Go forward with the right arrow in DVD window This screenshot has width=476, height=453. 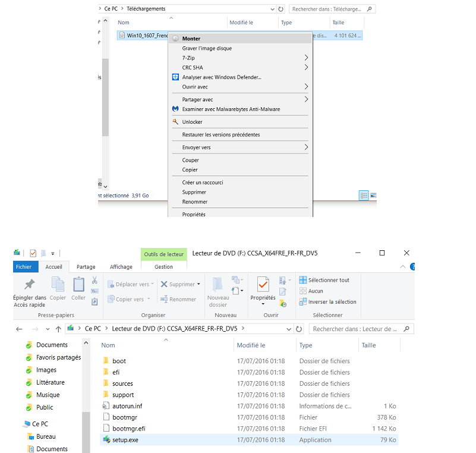[35, 329]
